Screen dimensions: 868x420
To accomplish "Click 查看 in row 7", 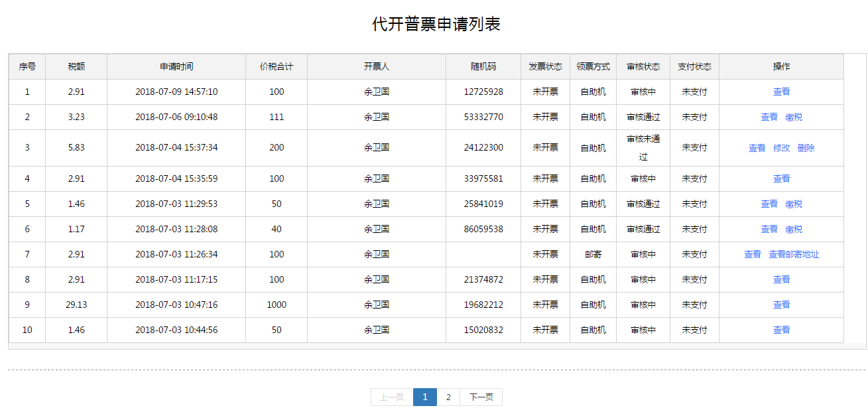I will [x=753, y=254].
